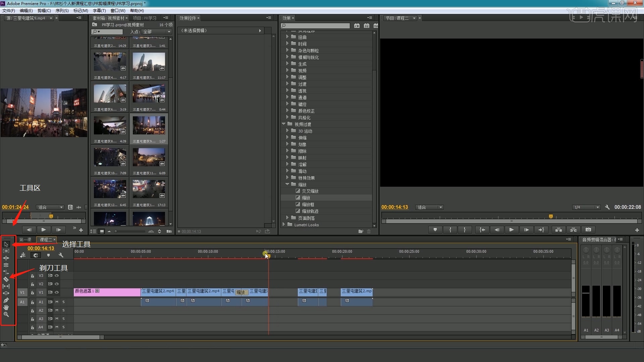Select the Zoom magnifier tool
The image size is (644, 362).
click(6, 314)
